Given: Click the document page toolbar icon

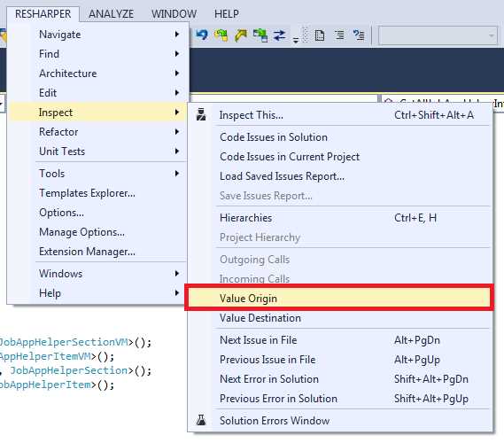Looking at the screenshot, I should (320, 35).
